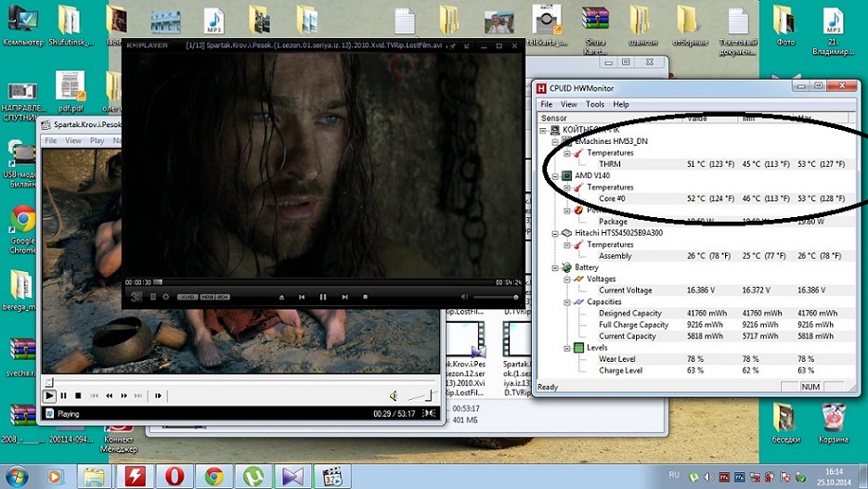
Task: Skip to next track in KMPlayer
Action: pos(344,297)
